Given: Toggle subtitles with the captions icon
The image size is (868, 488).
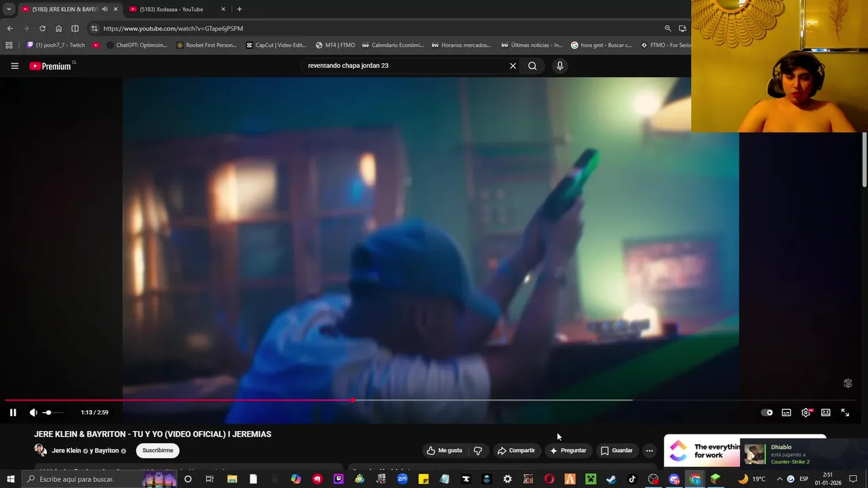Looking at the screenshot, I should click(x=787, y=412).
